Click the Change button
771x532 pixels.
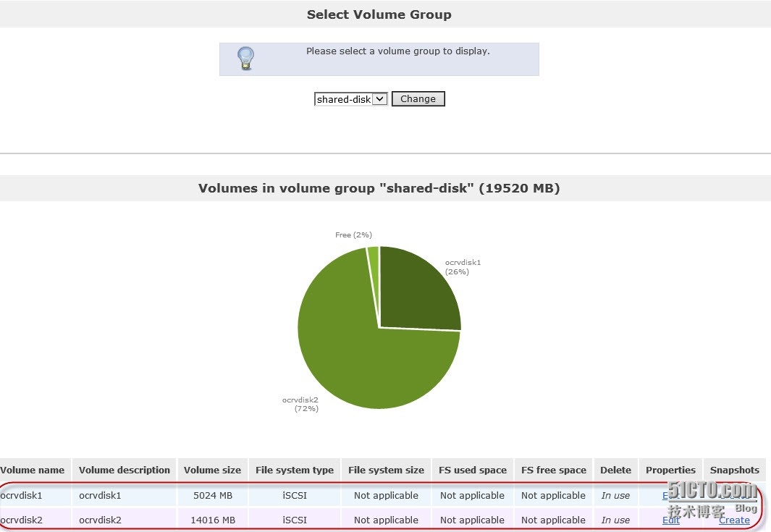[418, 99]
